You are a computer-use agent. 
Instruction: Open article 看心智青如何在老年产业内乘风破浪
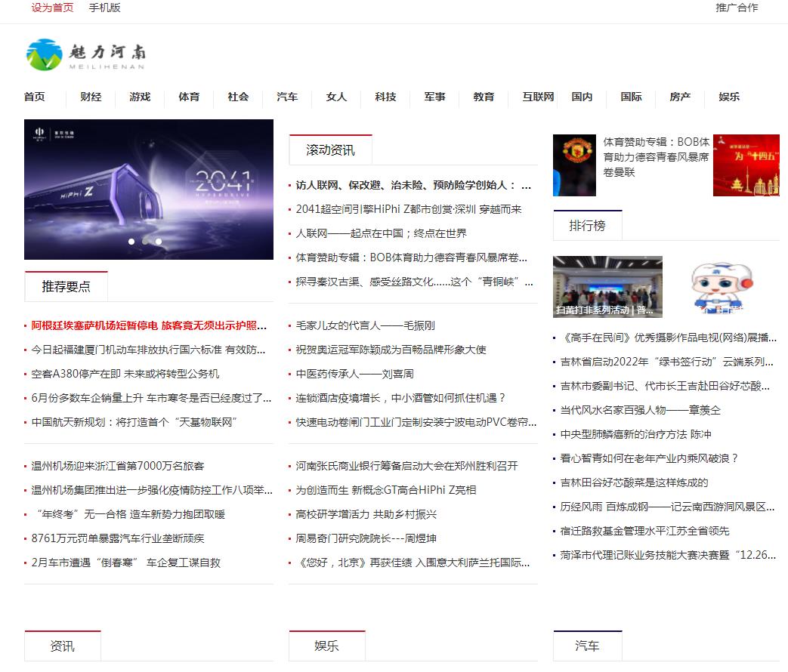(x=649, y=458)
